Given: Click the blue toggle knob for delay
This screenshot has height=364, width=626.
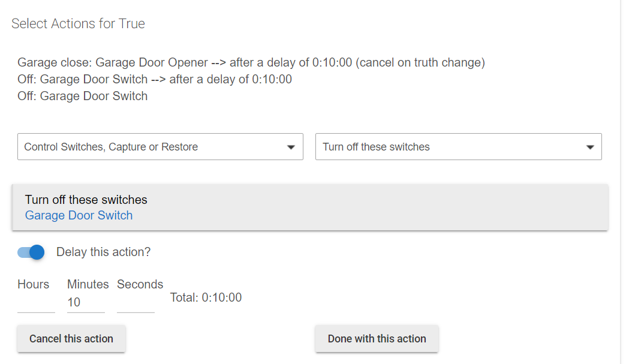Looking at the screenshot, I should point(37,252).
